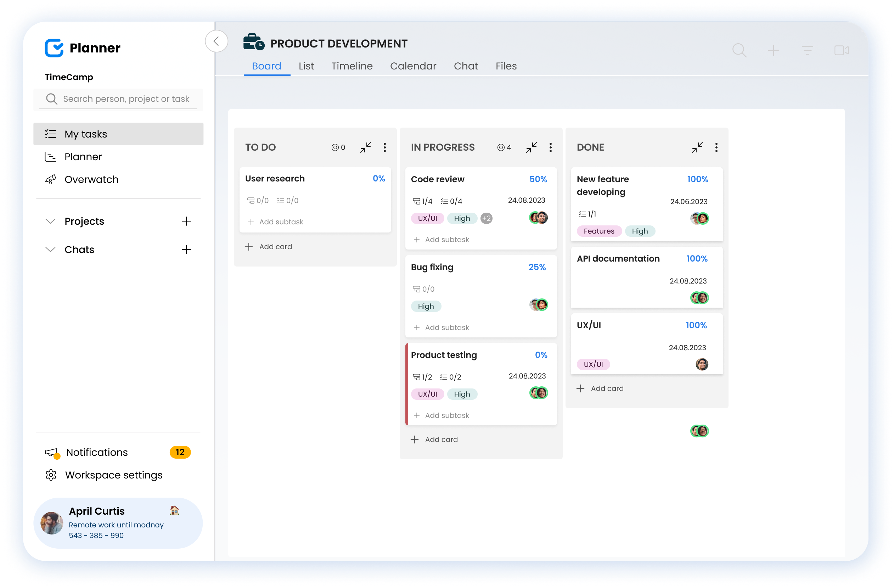
Task: Open the IN PROGRESS column options menu
Action: pyautogui.click(x=550, y=147)
